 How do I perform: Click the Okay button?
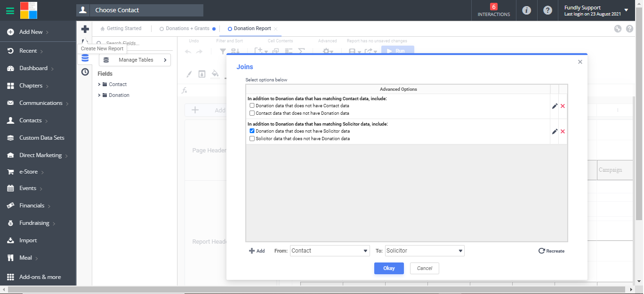point(389,268)
